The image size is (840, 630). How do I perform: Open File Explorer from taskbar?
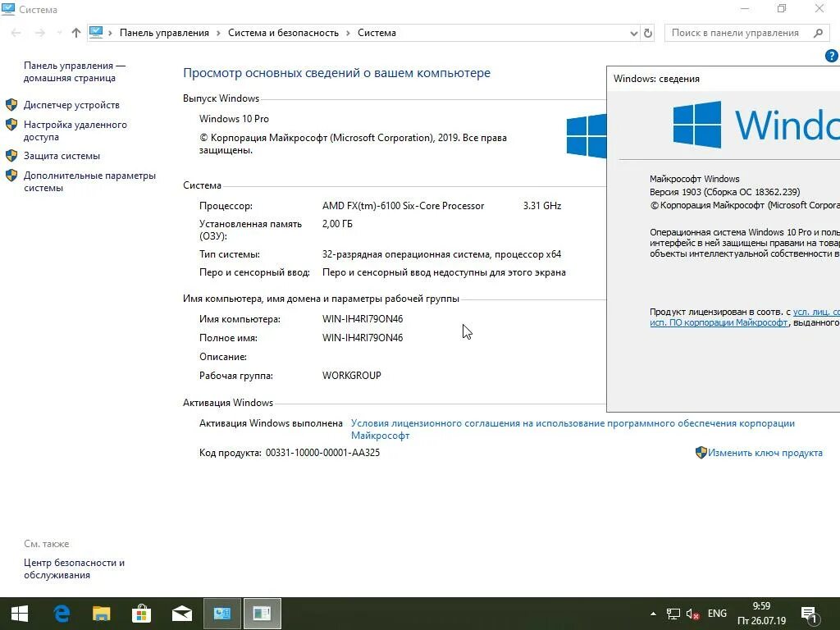pos(101,614)
